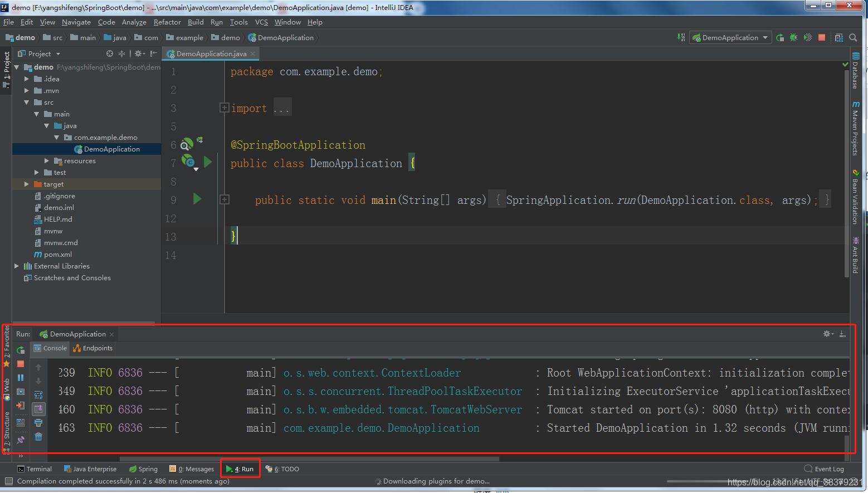This screenshot has width=868, height=493.
Task: Click the Exit icon in Run panel
Action: 21,406
